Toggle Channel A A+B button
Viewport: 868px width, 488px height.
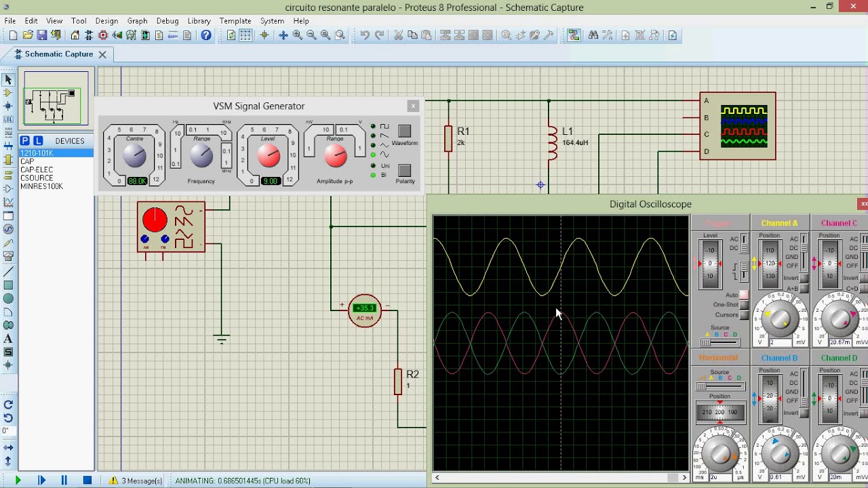(804, 289)
